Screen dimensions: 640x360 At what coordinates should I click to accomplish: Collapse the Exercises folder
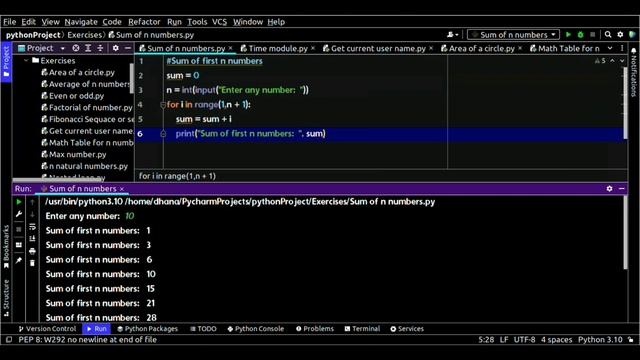pyautogui.click(x=27, y=60)
